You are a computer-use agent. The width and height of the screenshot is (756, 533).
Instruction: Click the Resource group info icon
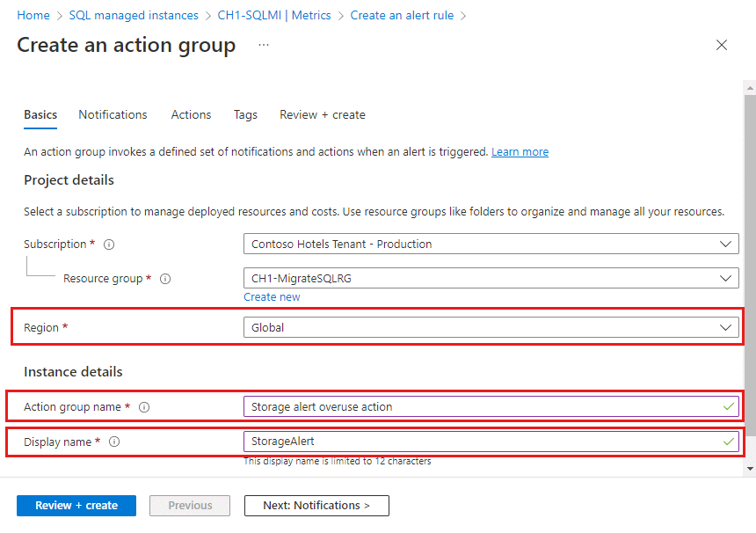click(164, 278)
